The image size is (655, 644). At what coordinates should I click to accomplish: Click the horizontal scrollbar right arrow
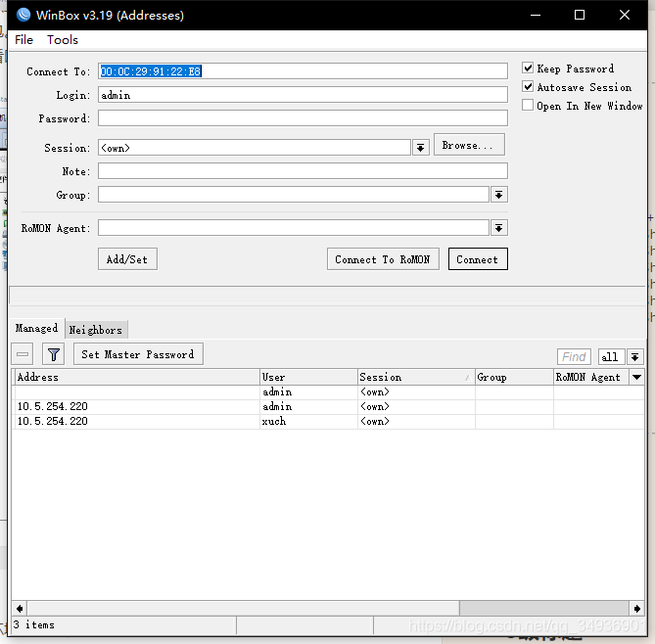click(x=636, y=608)
